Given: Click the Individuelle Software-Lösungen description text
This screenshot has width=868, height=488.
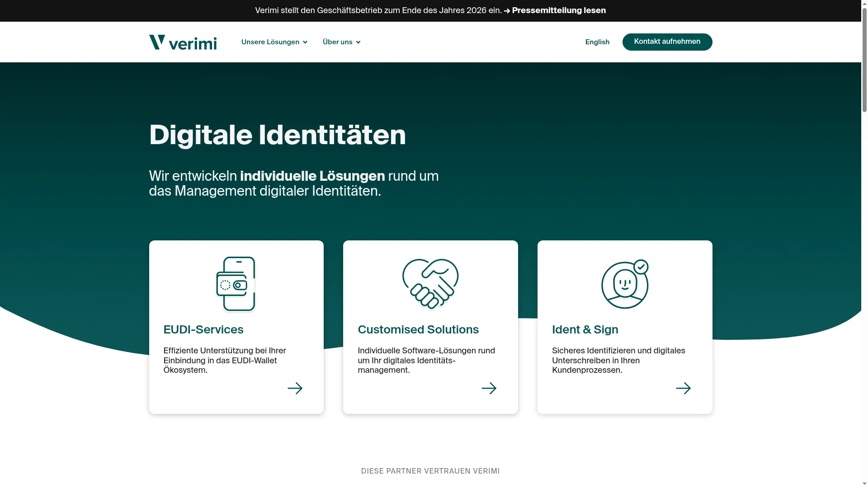Looking at the screenshot, I should tap(426, 361).
